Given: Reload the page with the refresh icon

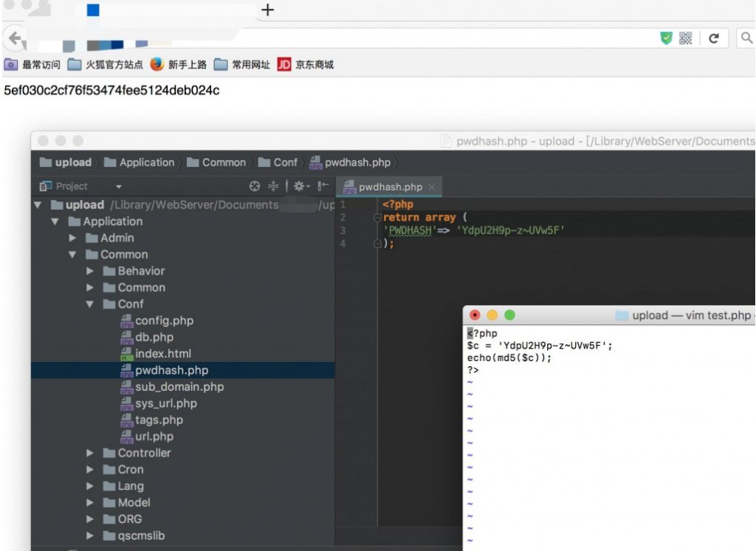Looking at the screenshot, I should click(x=714, y=38).
